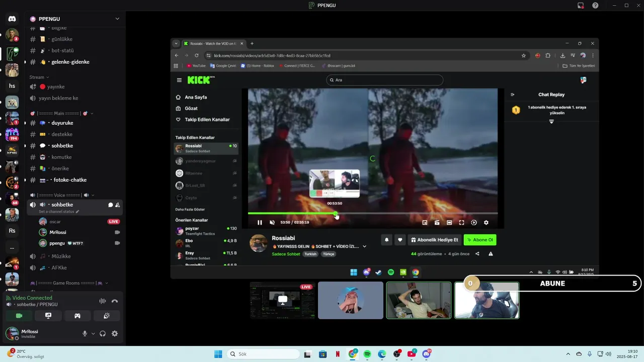Open PPENGU server menu dropdown

point(117,19)
